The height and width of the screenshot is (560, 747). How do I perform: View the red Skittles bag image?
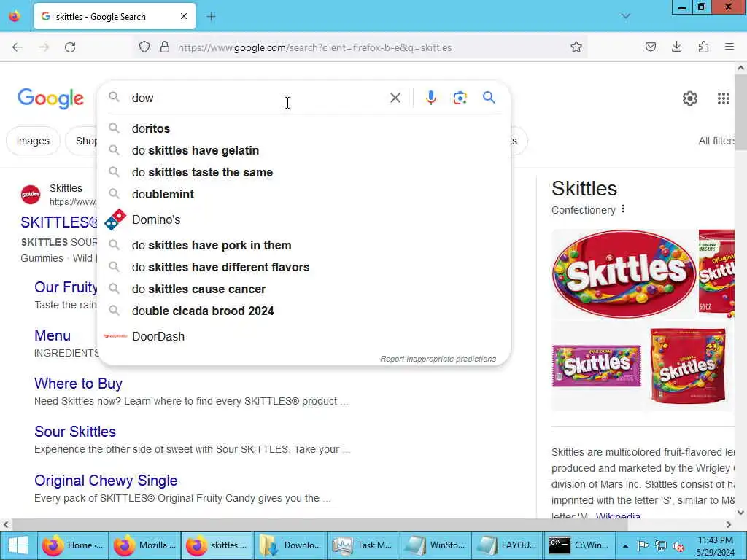[x=688, y=366]
